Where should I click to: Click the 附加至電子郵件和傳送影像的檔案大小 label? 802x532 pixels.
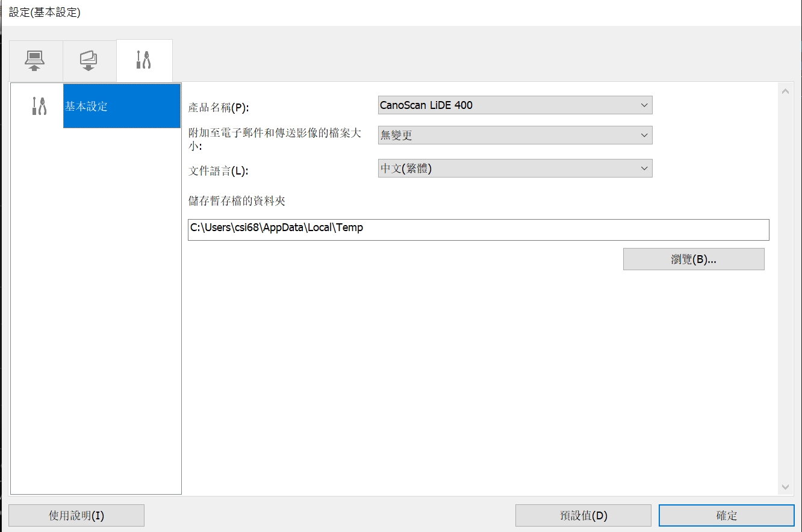[x=275, y=139]
